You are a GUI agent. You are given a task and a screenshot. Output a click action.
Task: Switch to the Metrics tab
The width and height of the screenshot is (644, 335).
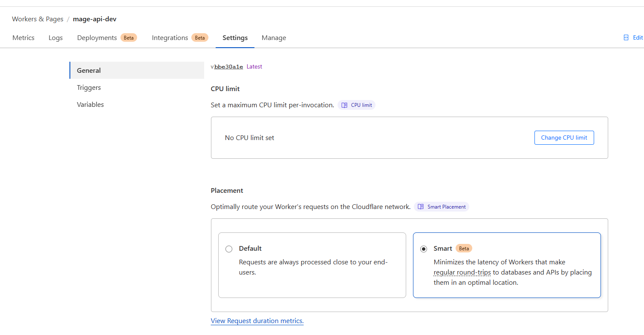click(x=23, y=37)
